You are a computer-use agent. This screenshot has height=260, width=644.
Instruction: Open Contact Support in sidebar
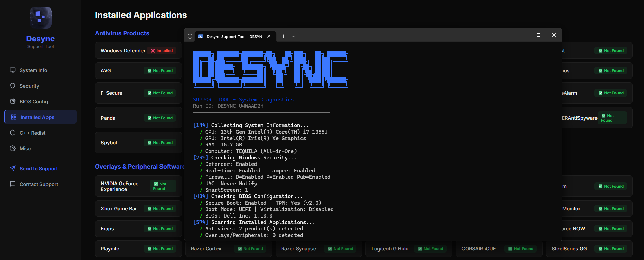coord(40,184)
